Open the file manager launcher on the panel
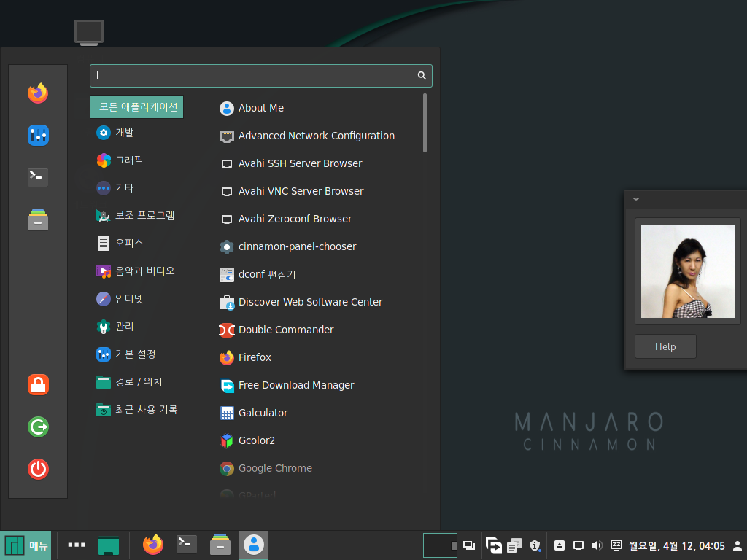The image size is (747, 560). [220, 545]
